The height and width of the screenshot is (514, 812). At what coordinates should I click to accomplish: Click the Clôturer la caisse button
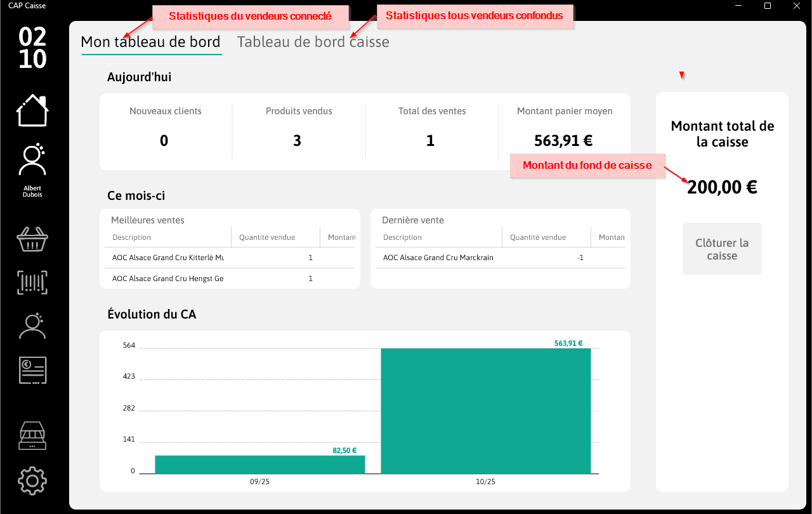tap(722, 249)
